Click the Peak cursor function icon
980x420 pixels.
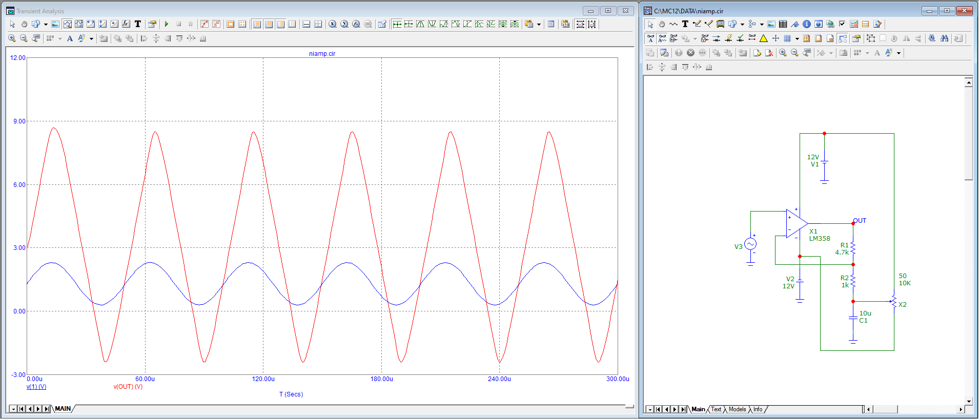pos(420,24)
